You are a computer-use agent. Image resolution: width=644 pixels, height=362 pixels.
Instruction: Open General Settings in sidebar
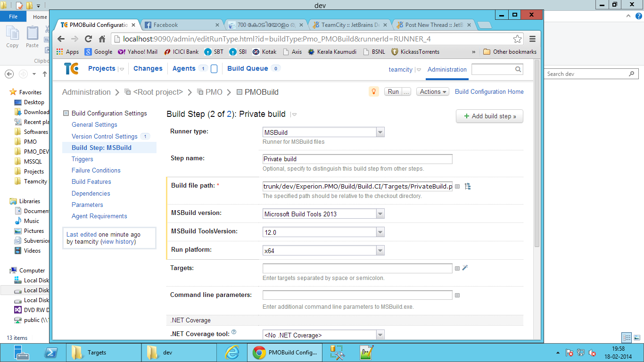pos(94,125)
